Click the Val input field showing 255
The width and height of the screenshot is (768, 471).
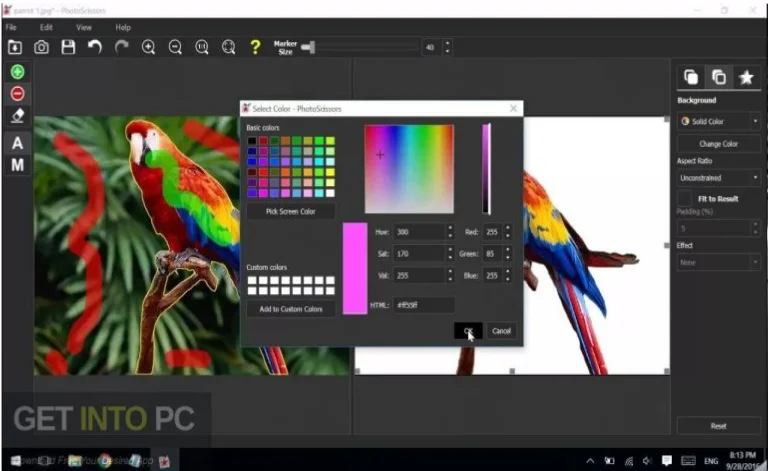pos(419,276)
